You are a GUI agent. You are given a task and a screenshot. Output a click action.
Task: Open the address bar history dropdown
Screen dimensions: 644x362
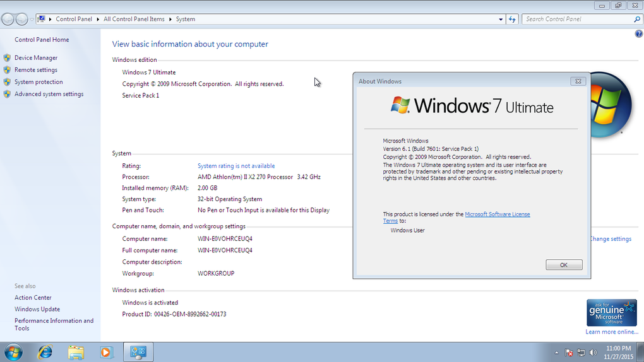(x=501, y=20)
